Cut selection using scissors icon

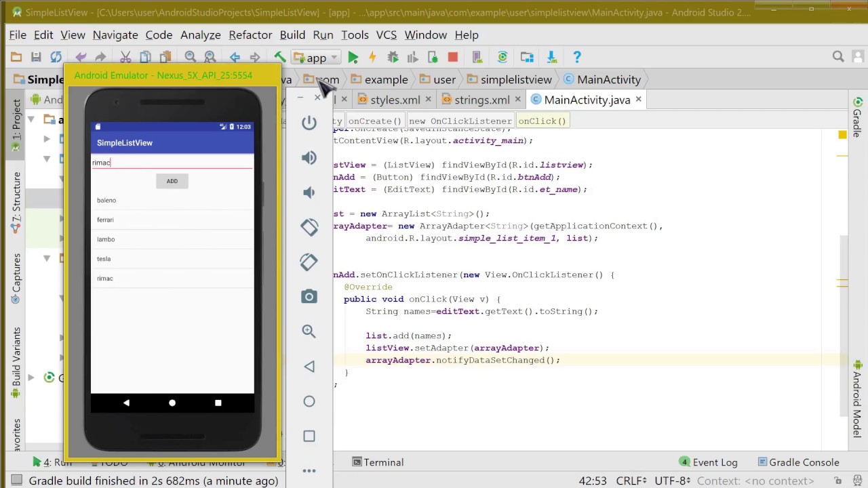point(125,58)
